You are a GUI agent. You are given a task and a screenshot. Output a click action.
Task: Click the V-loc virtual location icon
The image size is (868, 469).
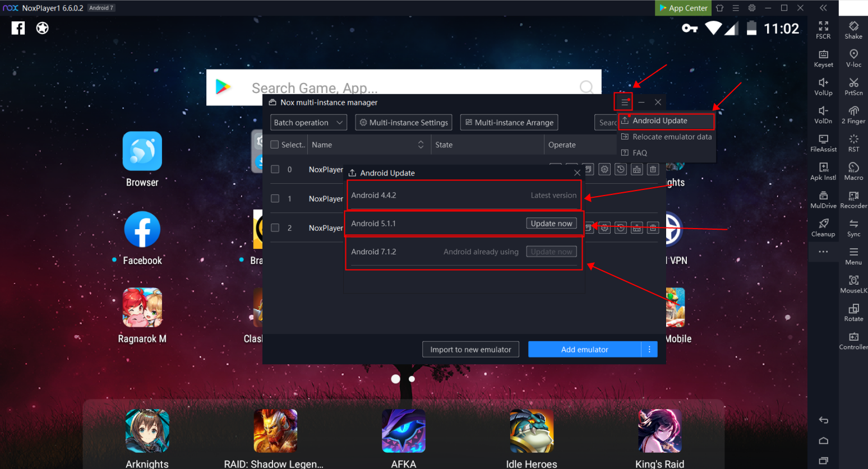coord(853,58)
